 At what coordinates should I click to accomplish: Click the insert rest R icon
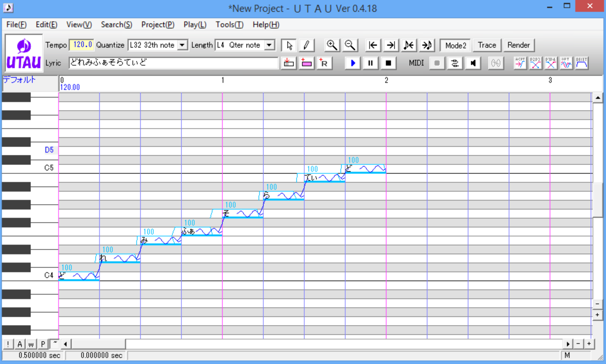click(324, 63)
